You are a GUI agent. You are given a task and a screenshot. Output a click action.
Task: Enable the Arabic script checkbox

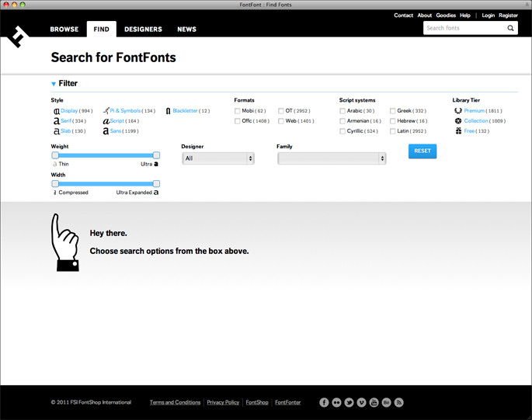342,111
